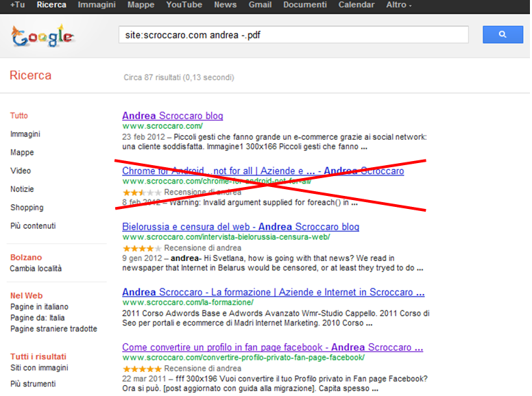The height and width of the screenshot is (396, 532).
Task: Filter results by Notizie
Action: point(22,189)
